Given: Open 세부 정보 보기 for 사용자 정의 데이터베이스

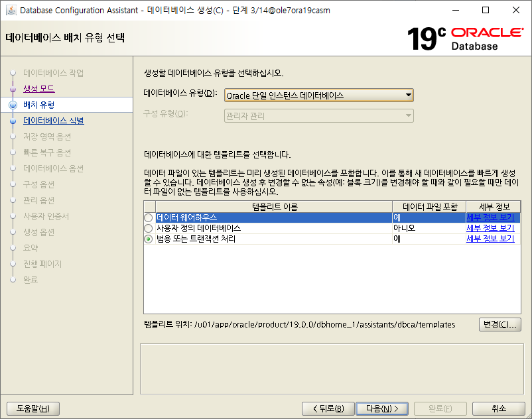Looking at the screenshot, I should click(490, 228).
